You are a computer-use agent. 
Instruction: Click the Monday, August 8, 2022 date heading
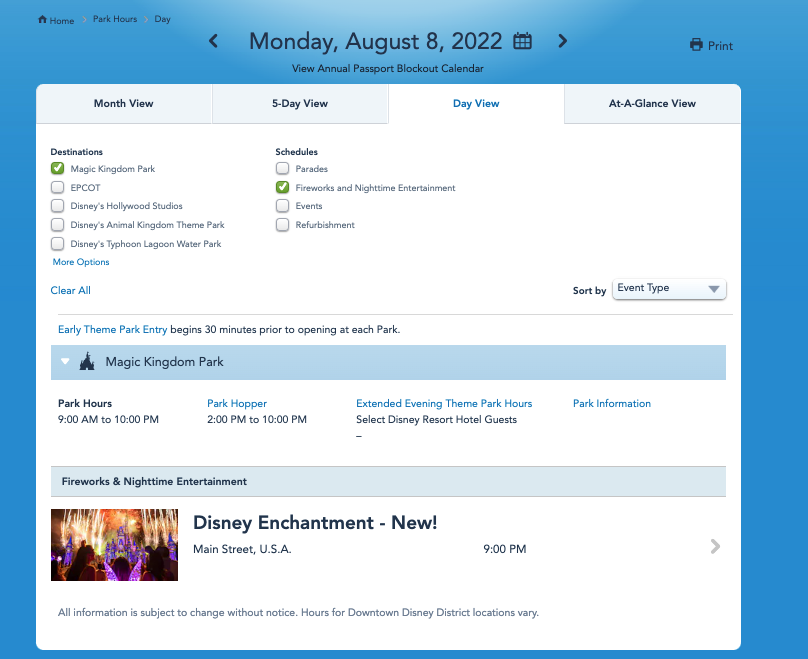click(x=375, y=41)
